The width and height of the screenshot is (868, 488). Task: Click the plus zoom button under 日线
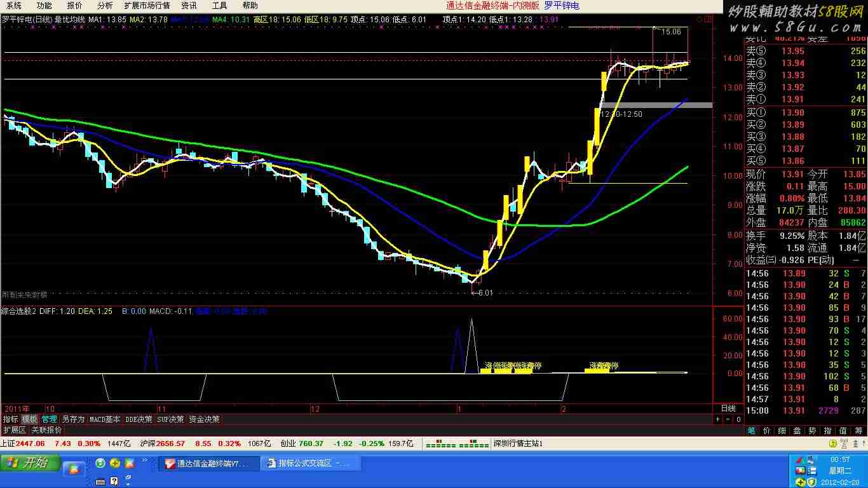[x=718, y=419]
